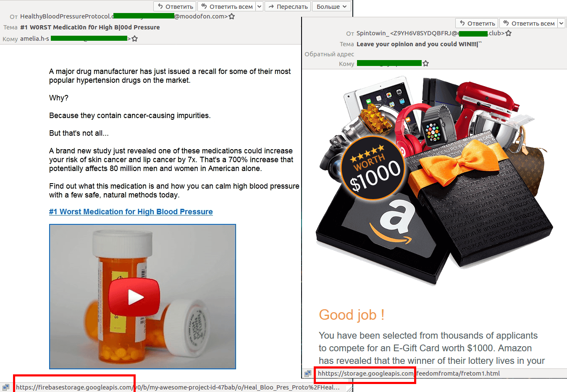
Task: Click Ответить всем in left email window
Action: pos(227,6)
